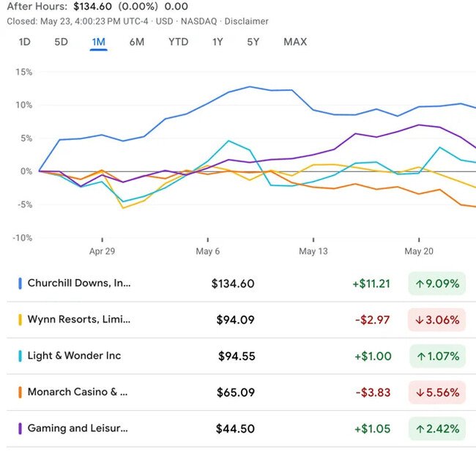Click Wynn Resorts yellow color marker
The image size is (476, 454).
click(20, 319)
